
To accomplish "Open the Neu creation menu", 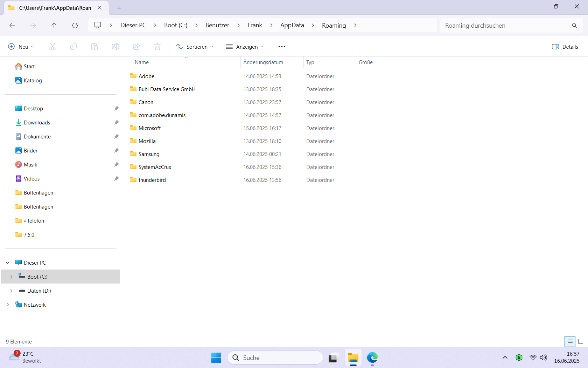I will point(21,47).
